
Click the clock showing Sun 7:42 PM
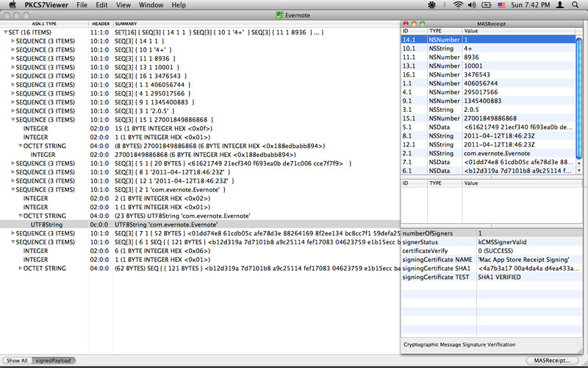(x=530, y=5)
